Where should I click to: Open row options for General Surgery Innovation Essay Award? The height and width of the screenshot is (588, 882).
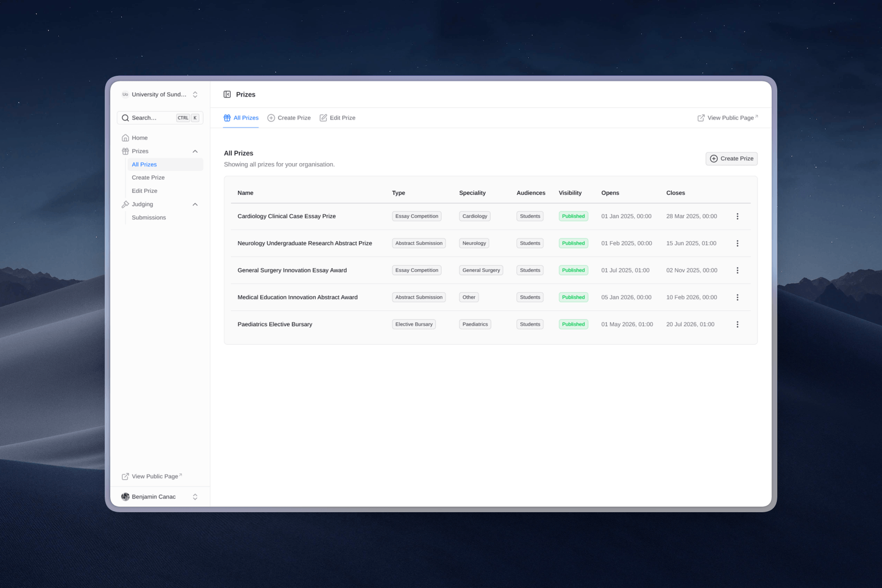[x=737, y=270]
